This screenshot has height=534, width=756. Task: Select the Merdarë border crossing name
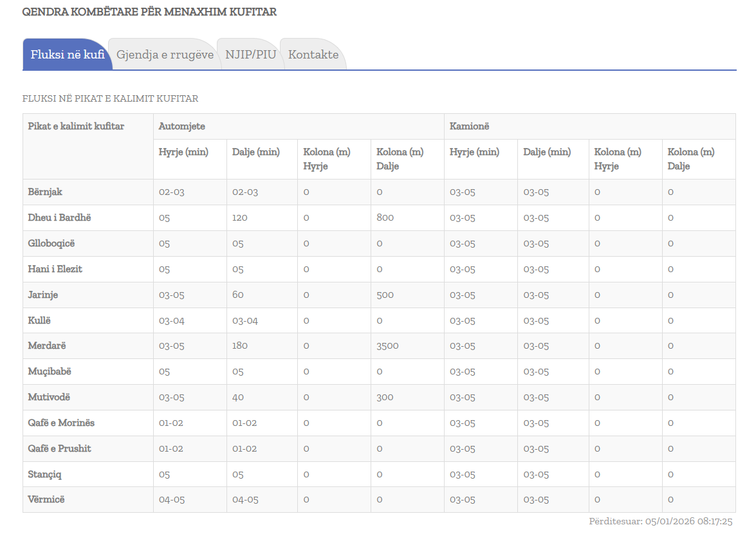click(47, 345)
